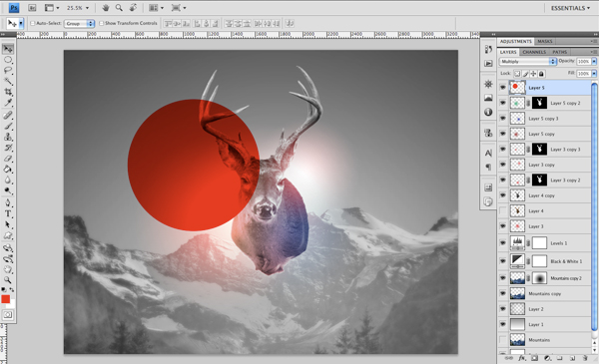Toggle visibility of Mountains copy layer
This screenshot has height=364, width=599.
pos(503,293)
